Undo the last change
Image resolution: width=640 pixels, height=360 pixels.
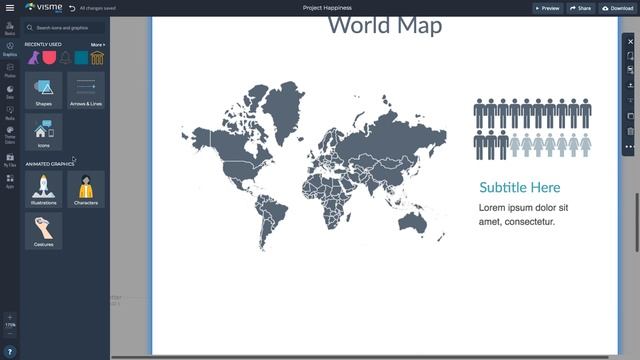tap(72, 8)
